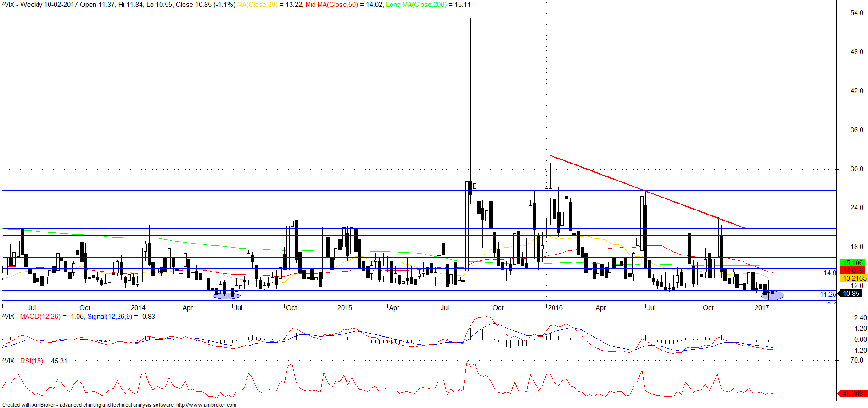Click the Mid MA(Close,50) legend label
Screen dimensions: 868x408
point(331,5)
